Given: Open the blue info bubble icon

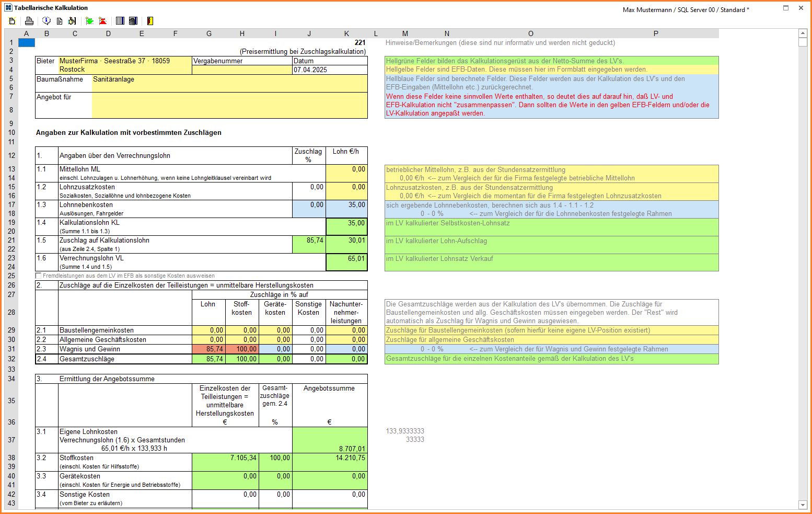Looking at the screenshot, I should [47, 21].
